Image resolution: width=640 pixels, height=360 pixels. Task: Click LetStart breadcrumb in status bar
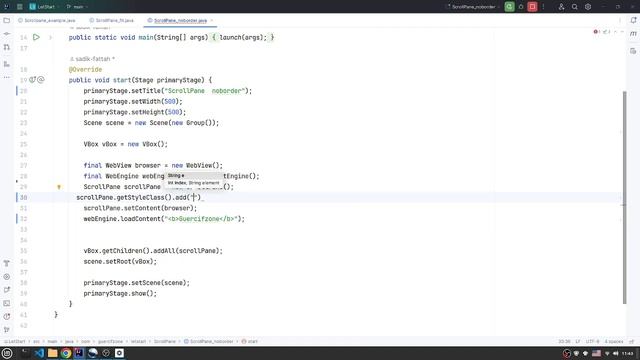[x=15, y=341]
